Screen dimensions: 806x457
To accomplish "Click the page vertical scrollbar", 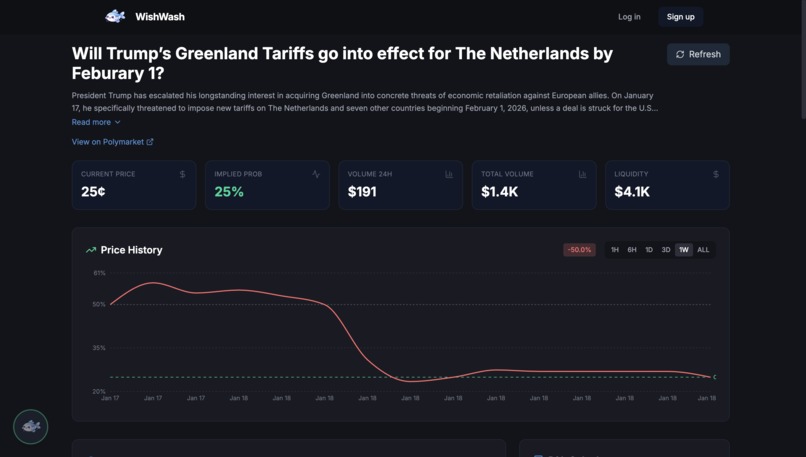I will click(x=803, y=59).
